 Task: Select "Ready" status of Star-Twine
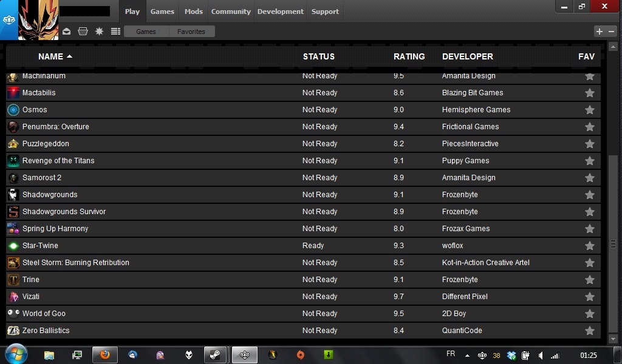[313, 246]
